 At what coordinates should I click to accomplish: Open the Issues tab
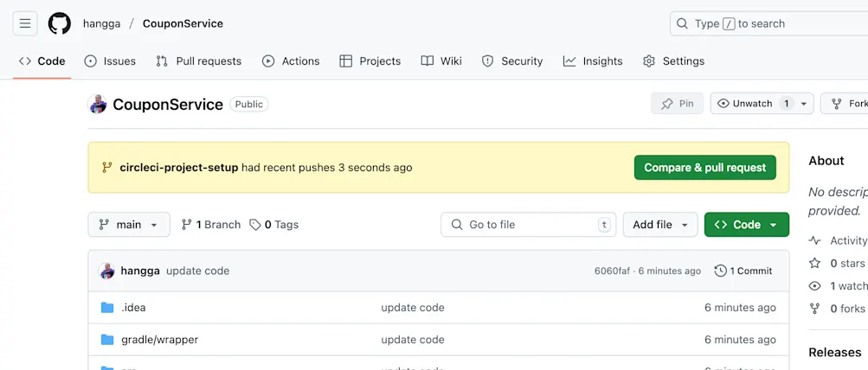click(110, 61)
